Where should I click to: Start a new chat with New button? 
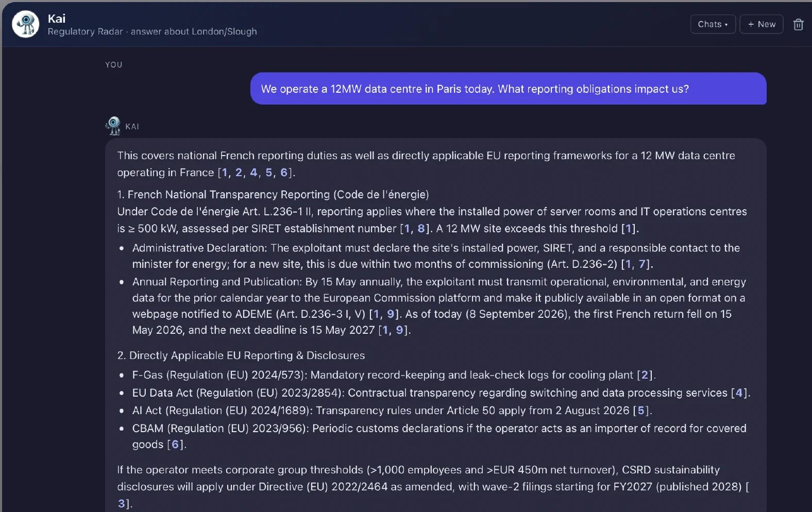[x=761, y=24]
